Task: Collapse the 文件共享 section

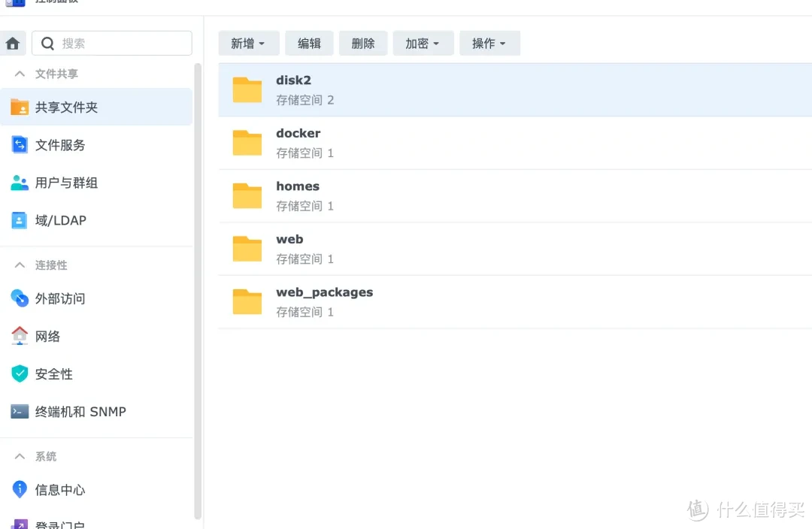Action: pos(18,74)
